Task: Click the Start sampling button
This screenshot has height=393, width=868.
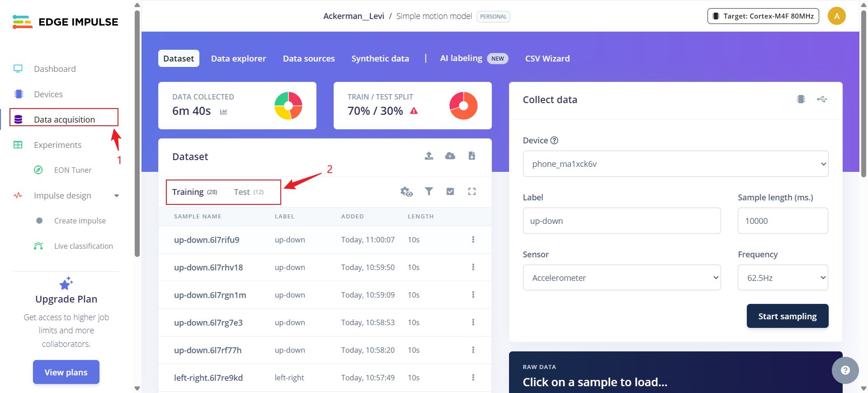Action: [788, 316]
